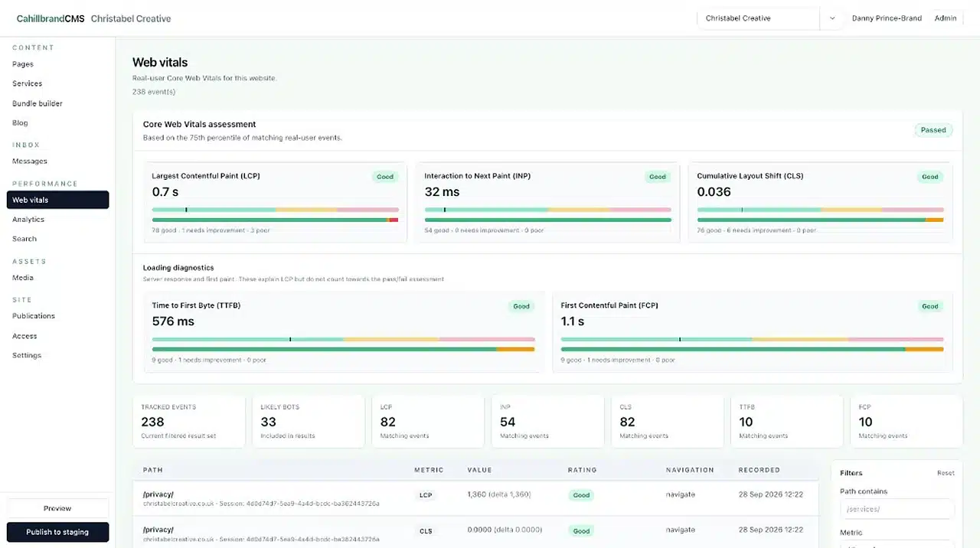Open Analytics page
Image resolution: width=980 pixels, height=548 pixels.
[x=28, y=220]
